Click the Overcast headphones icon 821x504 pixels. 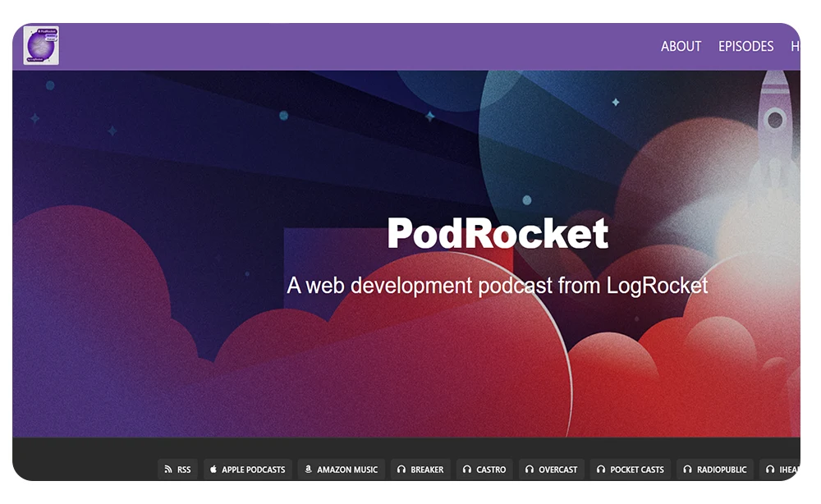pos(530,470)
